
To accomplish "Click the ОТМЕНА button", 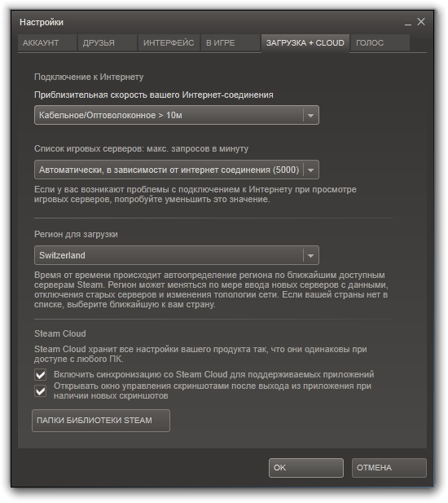I will (389, 468).
